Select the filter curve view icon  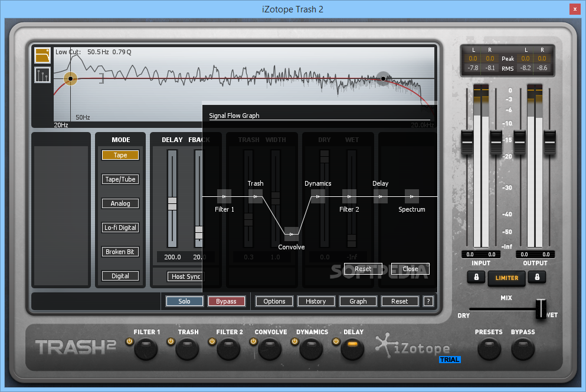42,55
